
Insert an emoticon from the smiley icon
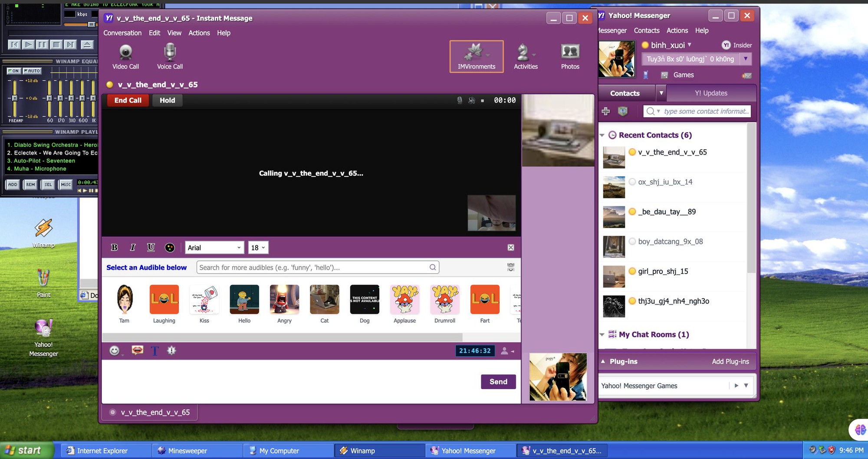point(114,350)
